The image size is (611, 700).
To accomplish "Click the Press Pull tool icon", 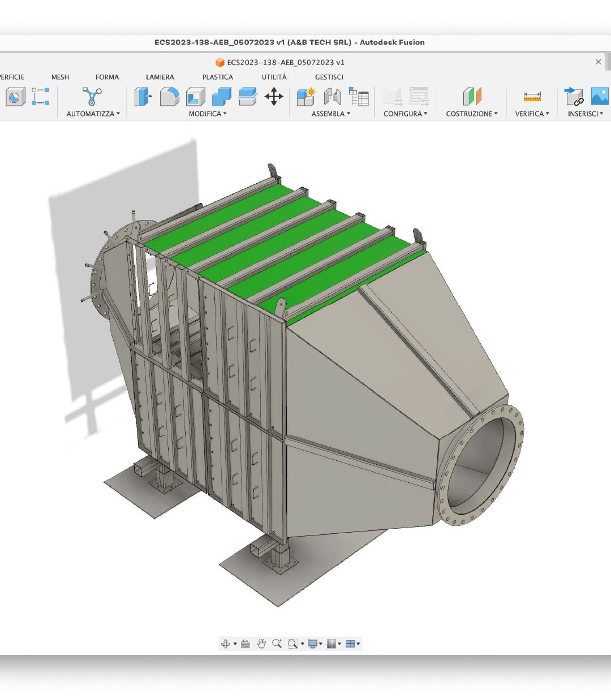I will [x=143, y=97].
